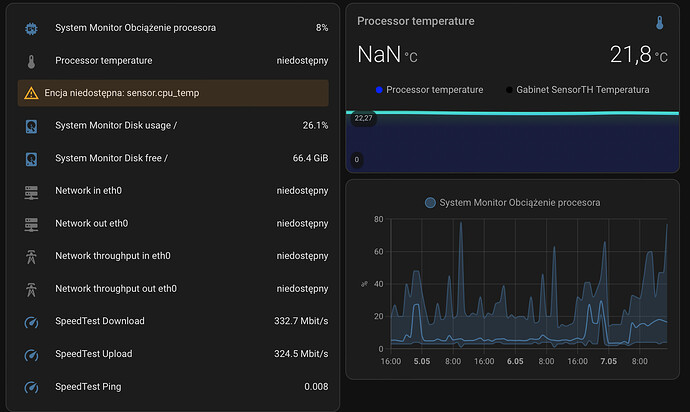Open the Network out eth0 row

click(173, 223)
